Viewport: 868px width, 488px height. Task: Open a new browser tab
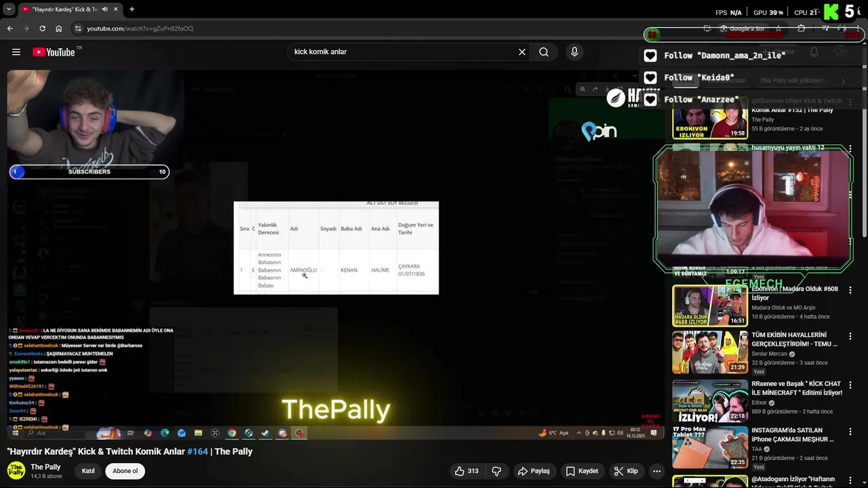coord(132,9)
